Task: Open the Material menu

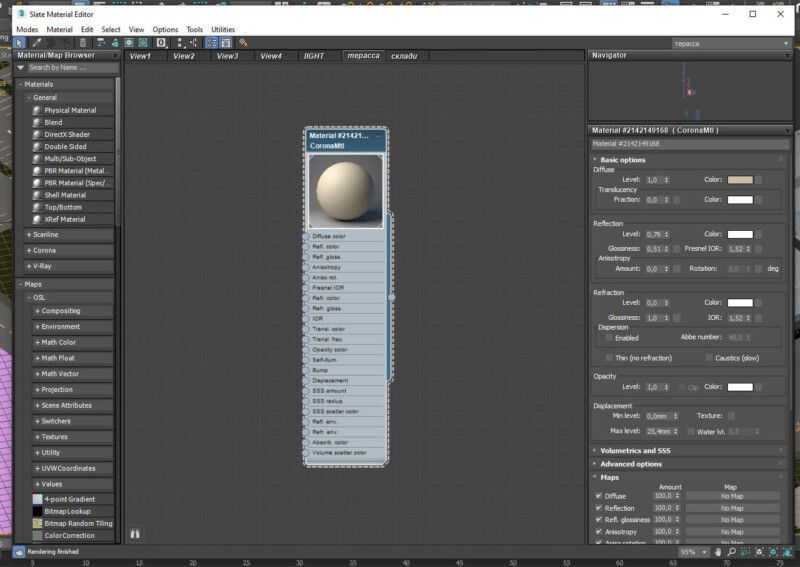Action: [59, 30]
